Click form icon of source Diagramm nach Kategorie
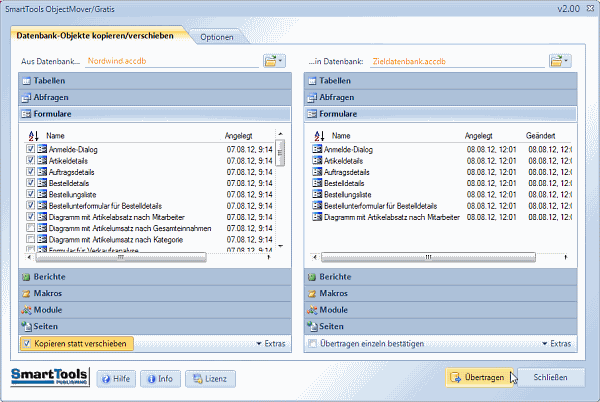This screenshot has width=600, height=402. click(x=42, y=239)
